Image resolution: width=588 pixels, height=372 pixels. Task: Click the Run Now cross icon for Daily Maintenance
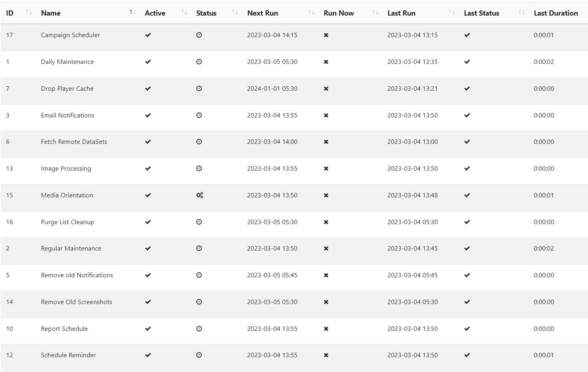pos(326,62)
